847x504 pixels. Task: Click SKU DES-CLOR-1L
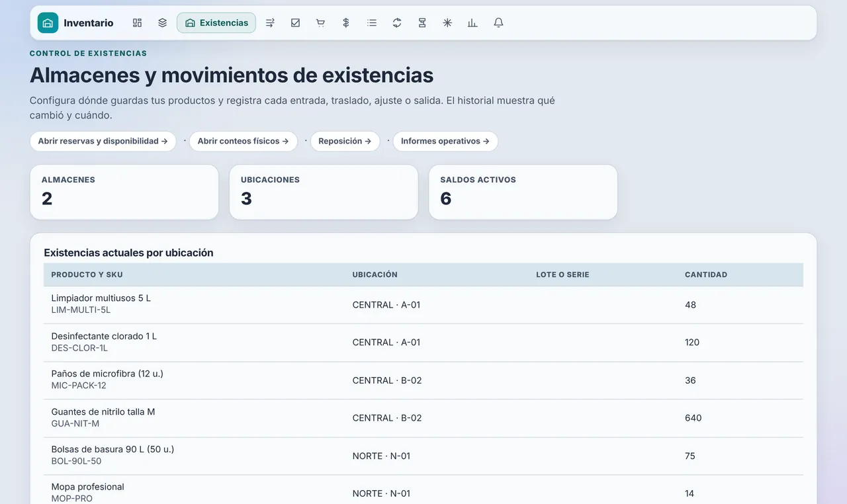pyautogui.click(x=79, y=348)
